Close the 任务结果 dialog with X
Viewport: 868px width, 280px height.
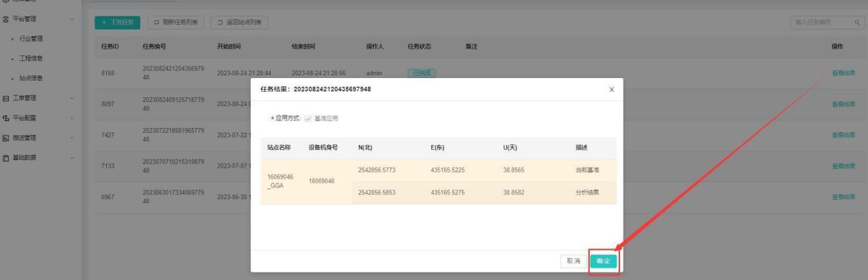tap(611, 90)
